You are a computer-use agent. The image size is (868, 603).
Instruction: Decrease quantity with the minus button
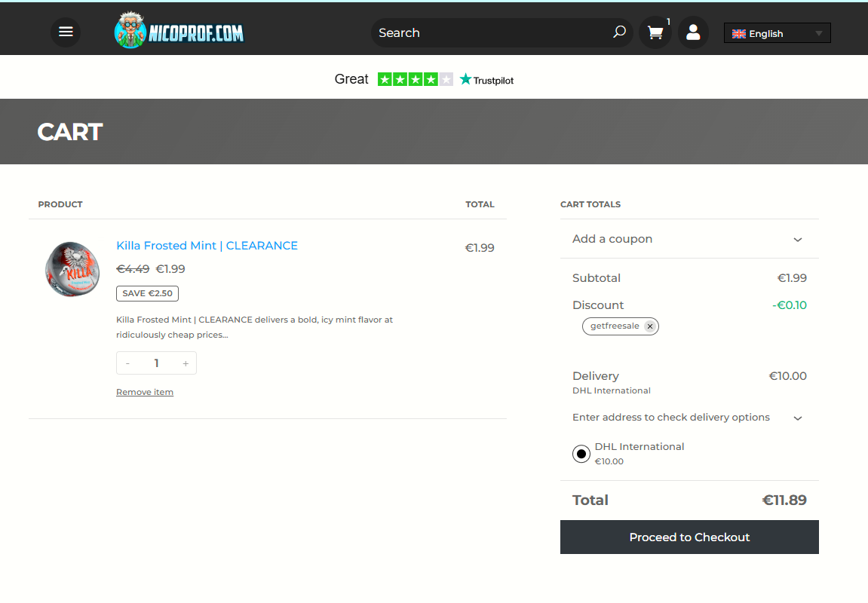(x=128, y=363)
